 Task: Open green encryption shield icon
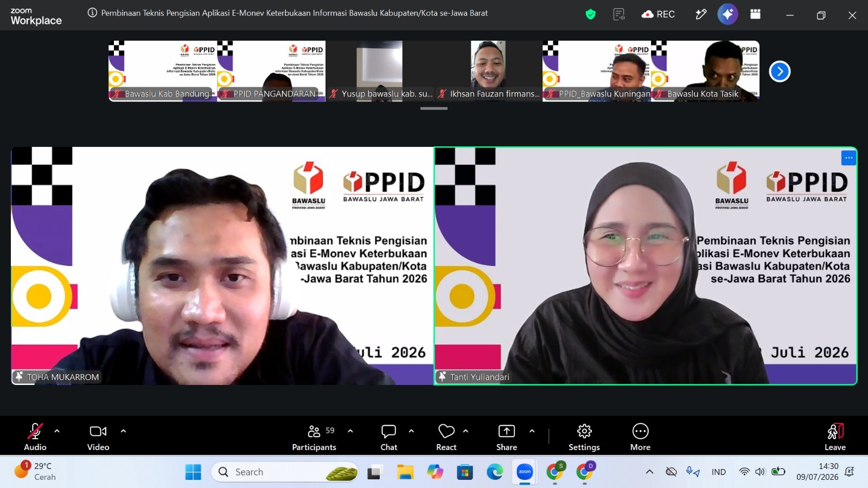click(591, 15)
